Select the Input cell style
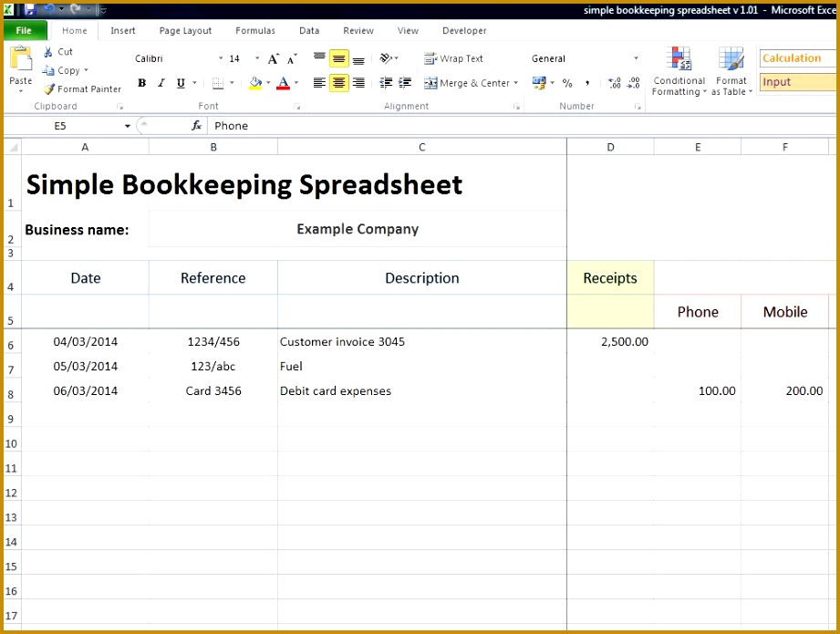The height and width of the screenshot is (634, 840). point(797,82)
